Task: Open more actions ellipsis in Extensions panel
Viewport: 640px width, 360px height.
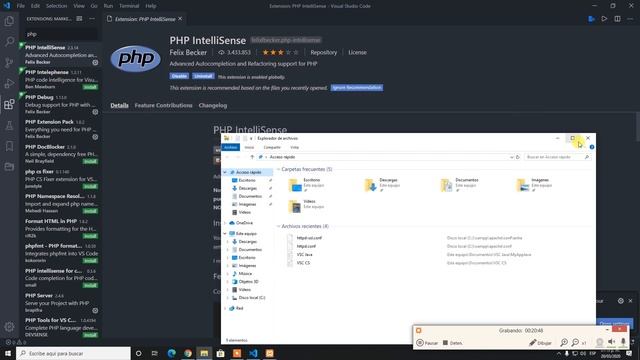Action: pos(92,19)
